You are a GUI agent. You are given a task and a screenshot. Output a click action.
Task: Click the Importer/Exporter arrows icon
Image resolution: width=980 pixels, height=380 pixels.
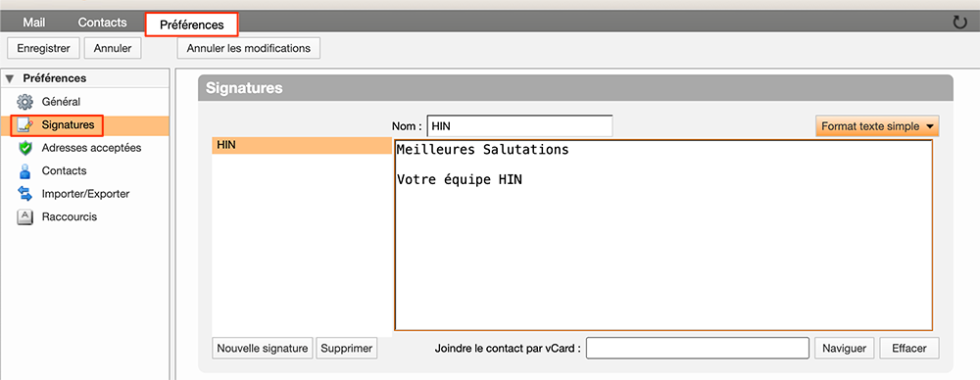[x=24, y=194]
